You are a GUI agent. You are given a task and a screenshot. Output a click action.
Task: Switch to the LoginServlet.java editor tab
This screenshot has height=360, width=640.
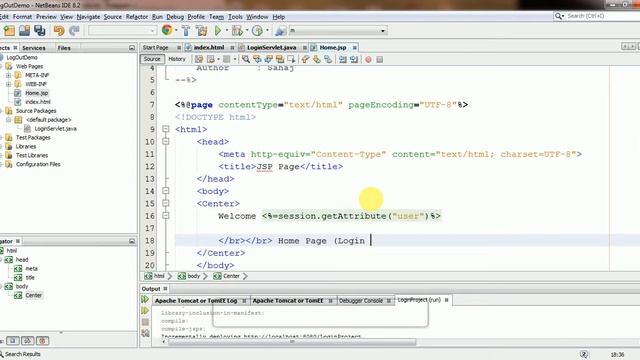[x=271, y=48]
